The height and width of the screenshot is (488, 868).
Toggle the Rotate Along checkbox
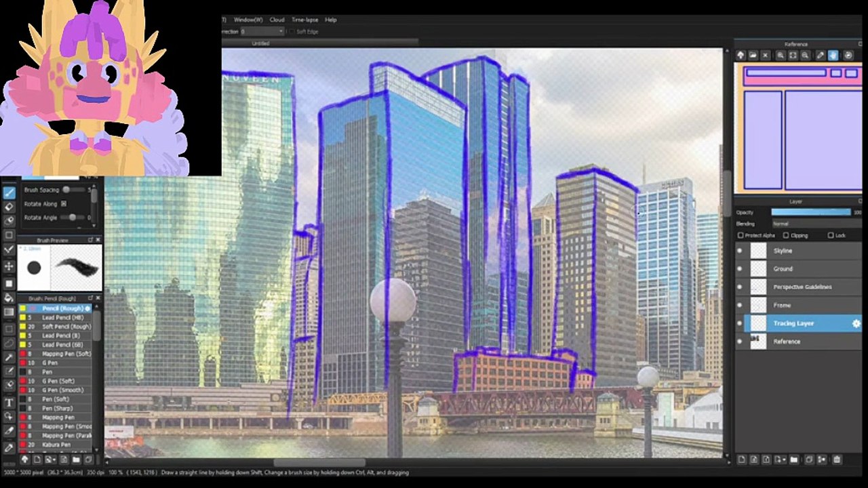64,203
